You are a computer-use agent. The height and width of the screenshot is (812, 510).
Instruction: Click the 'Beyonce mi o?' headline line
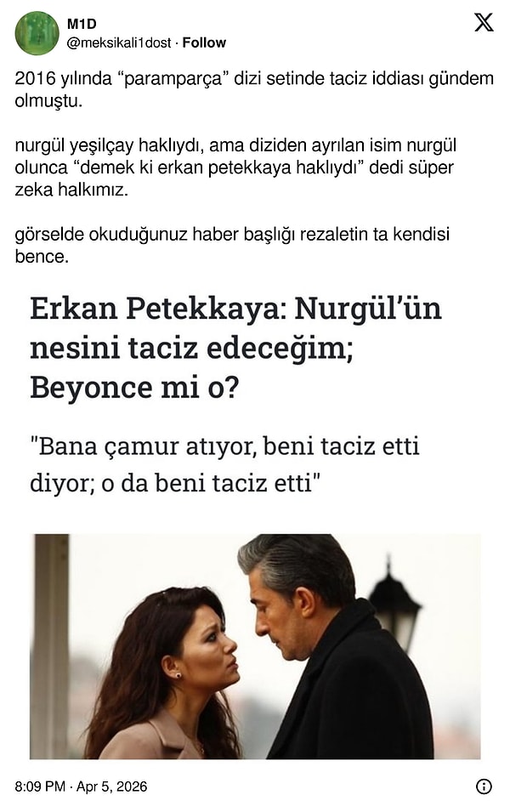pyautogui.click(x=134, y=387)
